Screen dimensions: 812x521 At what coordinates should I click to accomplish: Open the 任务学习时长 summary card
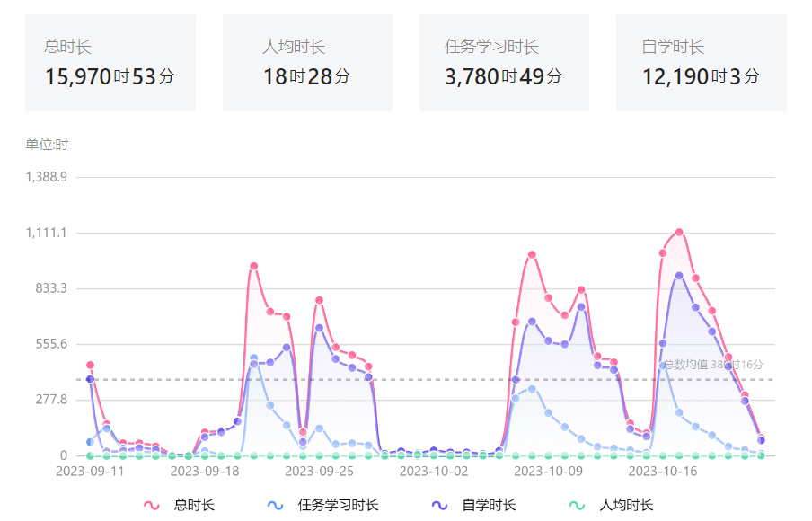[x=504, y=63]
